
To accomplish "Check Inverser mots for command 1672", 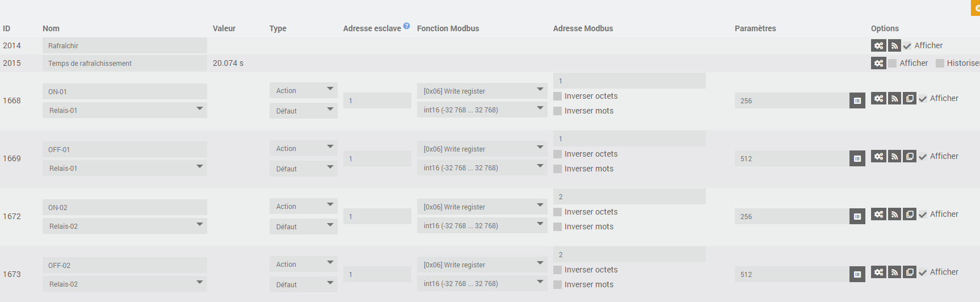I will (x=558, y=227).
